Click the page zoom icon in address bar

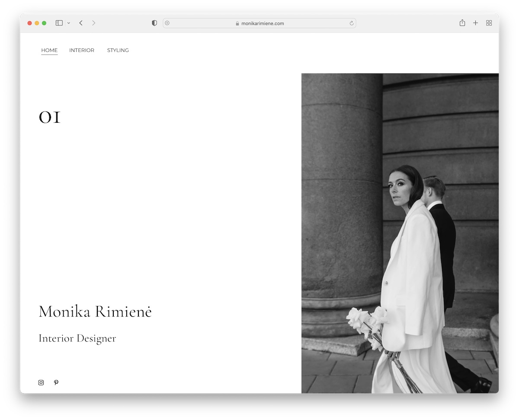(167, 23)
